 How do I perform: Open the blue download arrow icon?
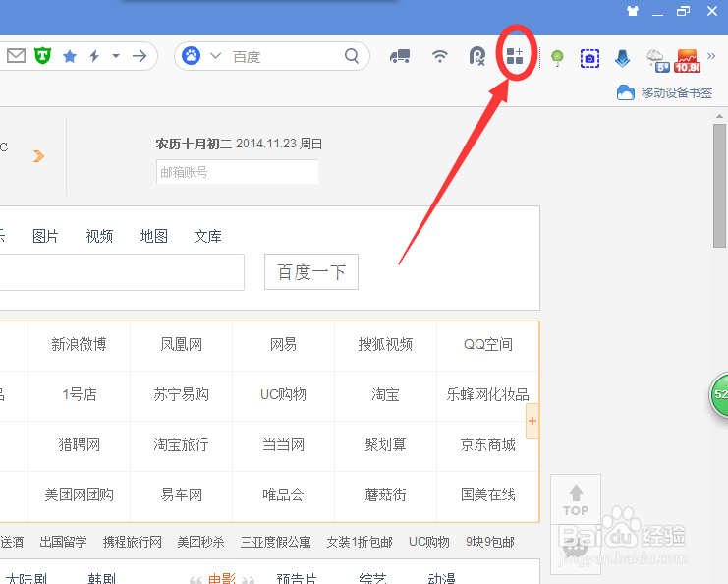[x=622, y=58]
